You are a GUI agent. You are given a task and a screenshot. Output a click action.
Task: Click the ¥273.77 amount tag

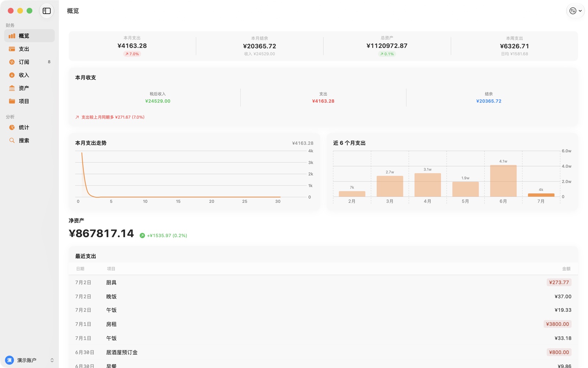coord(559,282)
